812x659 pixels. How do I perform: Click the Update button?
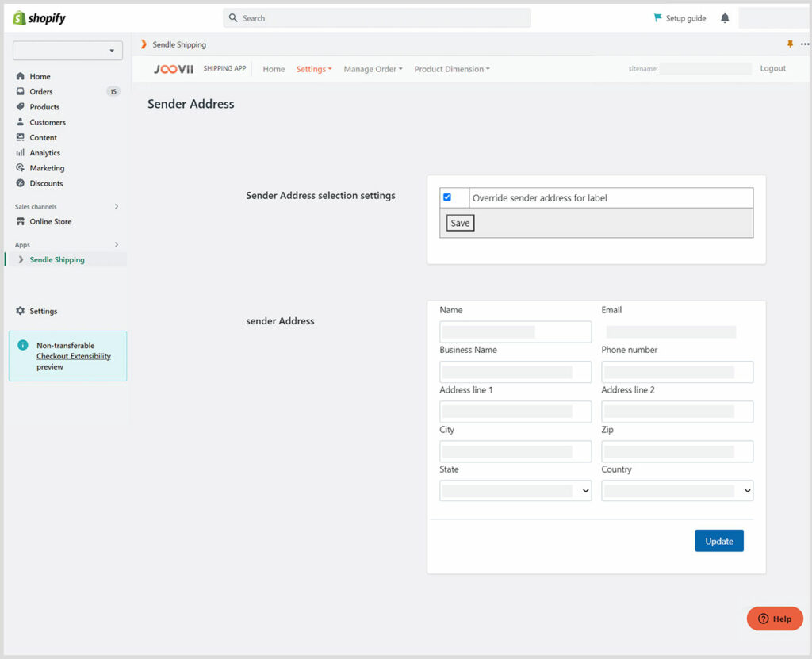tap(718, 540)
